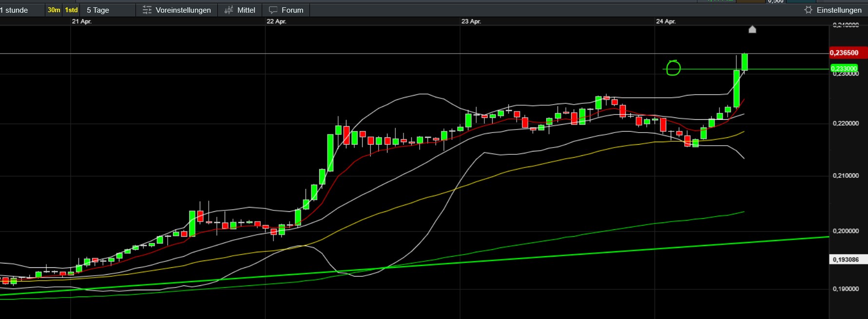Click the candlestick icon beside Mittel
Screen dimensions: 868x319
(x=229, y=10)
